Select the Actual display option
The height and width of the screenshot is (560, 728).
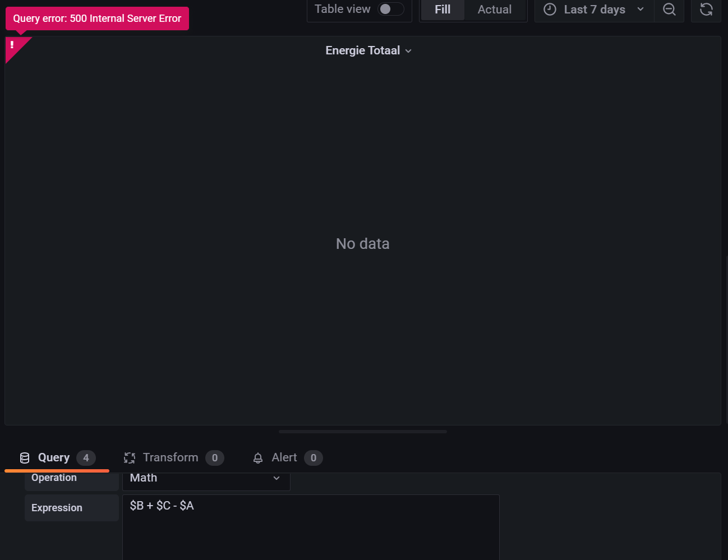click(494, 9)
